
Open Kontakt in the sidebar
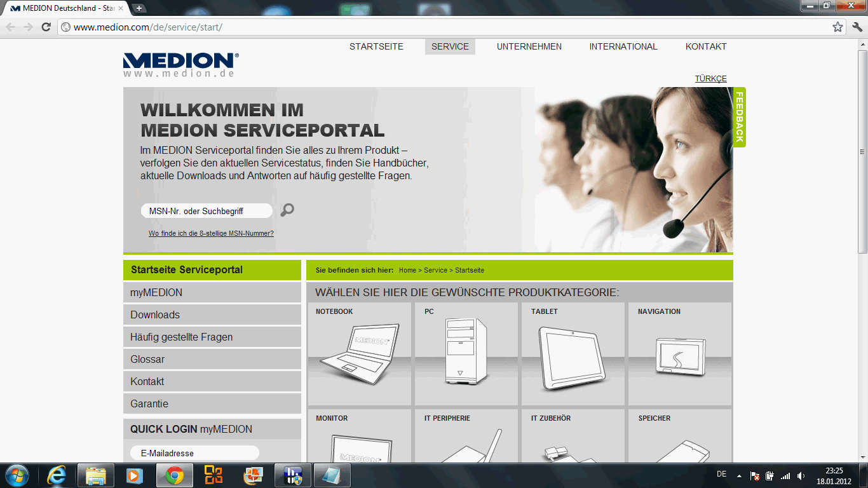coord(212,382)
